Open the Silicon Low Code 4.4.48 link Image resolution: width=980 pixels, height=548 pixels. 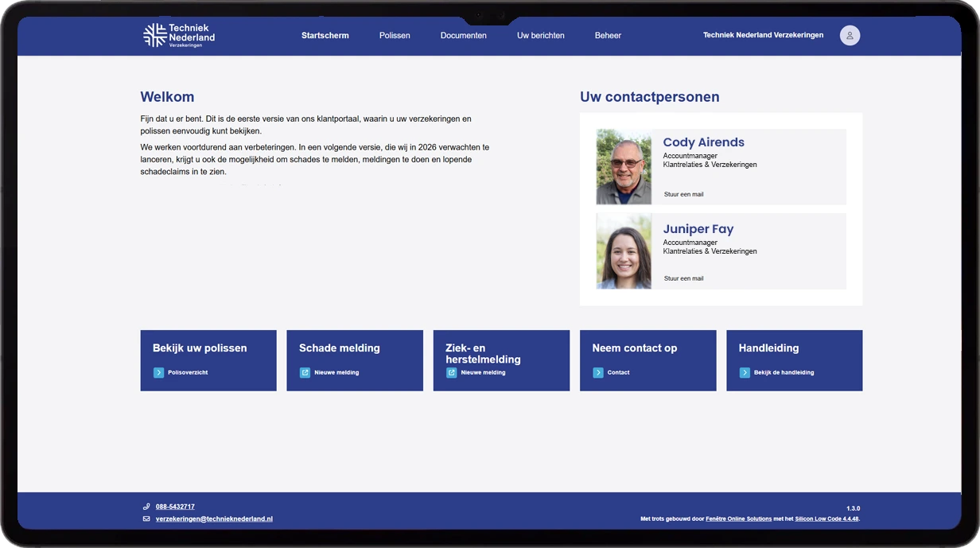pyautogui.click(x=827, y=519)
